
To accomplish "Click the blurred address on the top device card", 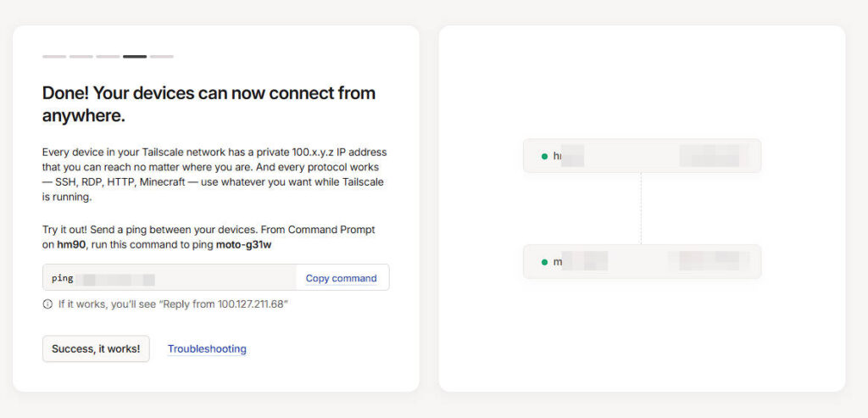I will click(712, 156).
